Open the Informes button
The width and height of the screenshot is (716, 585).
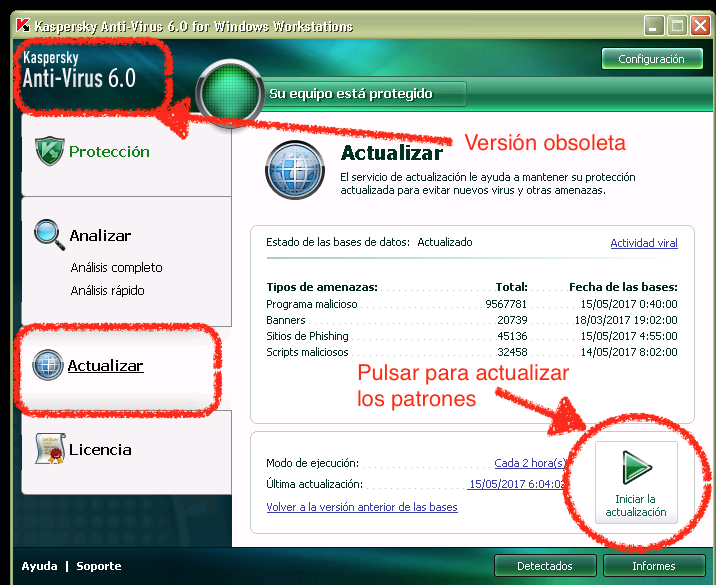pos(654,566)
